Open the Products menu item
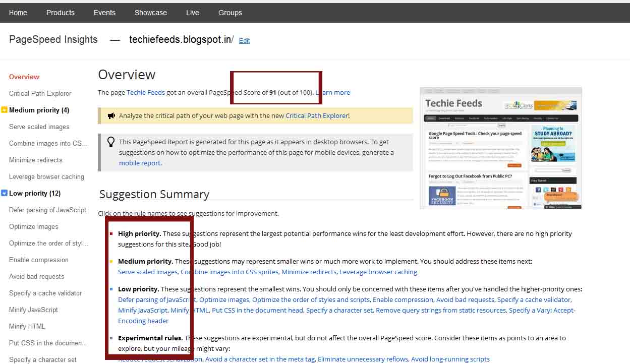The width and height of the screenshot is (630, 364). 61,13
